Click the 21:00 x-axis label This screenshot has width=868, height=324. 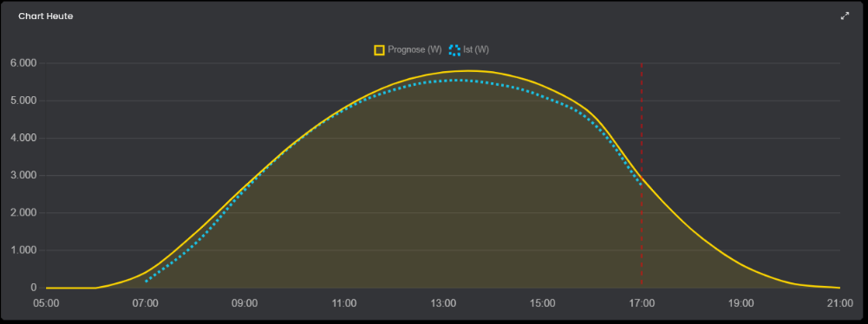click(x=839, y=303)
